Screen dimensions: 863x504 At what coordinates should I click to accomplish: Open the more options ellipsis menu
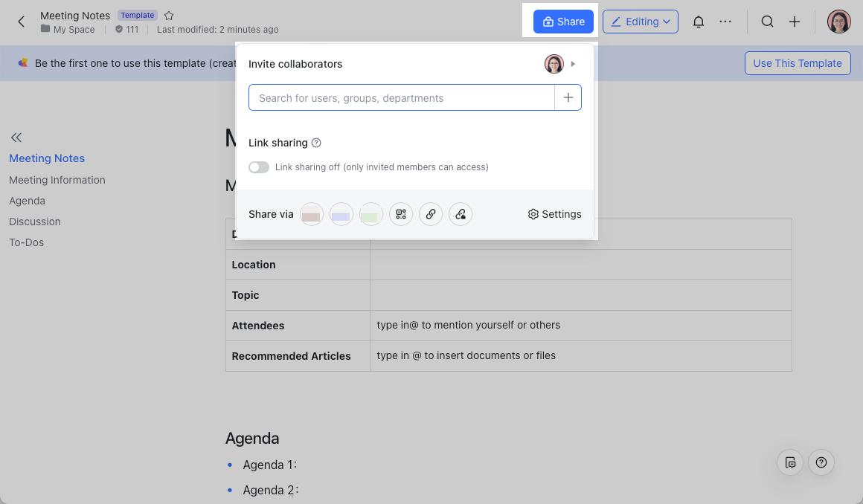(x=725, y=22)
